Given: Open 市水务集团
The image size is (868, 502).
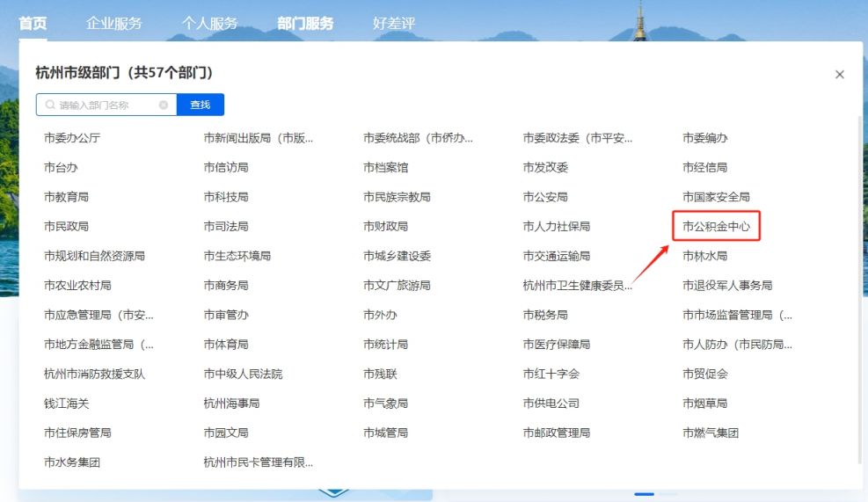Looking at the screenshot, I should tap(72, 462).
